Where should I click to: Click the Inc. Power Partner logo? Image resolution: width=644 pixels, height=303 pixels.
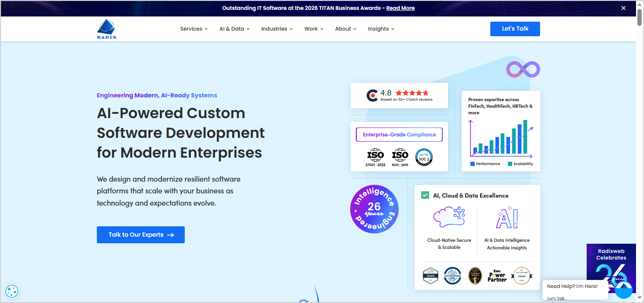point(497,276)
